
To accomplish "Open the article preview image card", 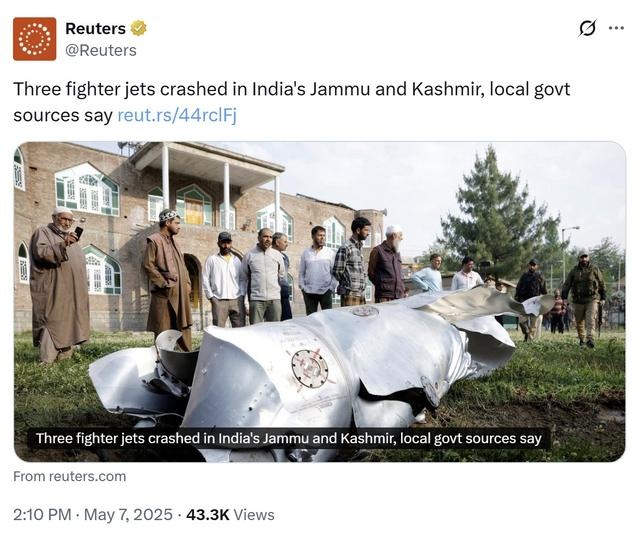I will point(320,302).
